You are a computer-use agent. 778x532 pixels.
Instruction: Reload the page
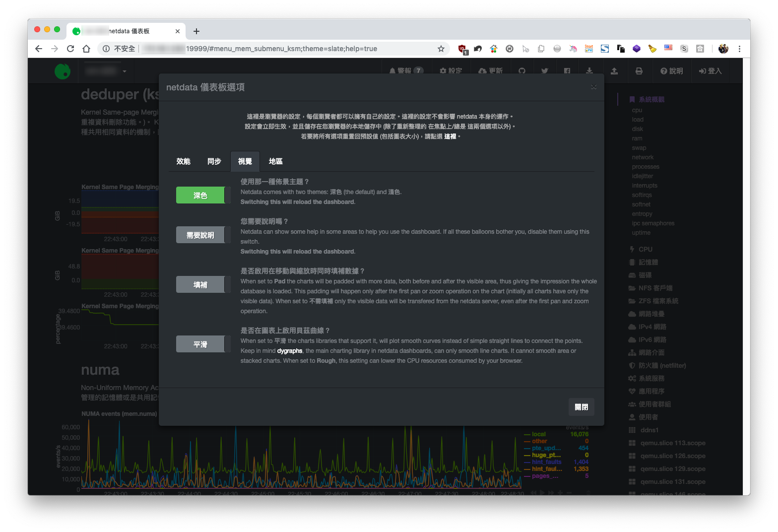tap(70, 49)
